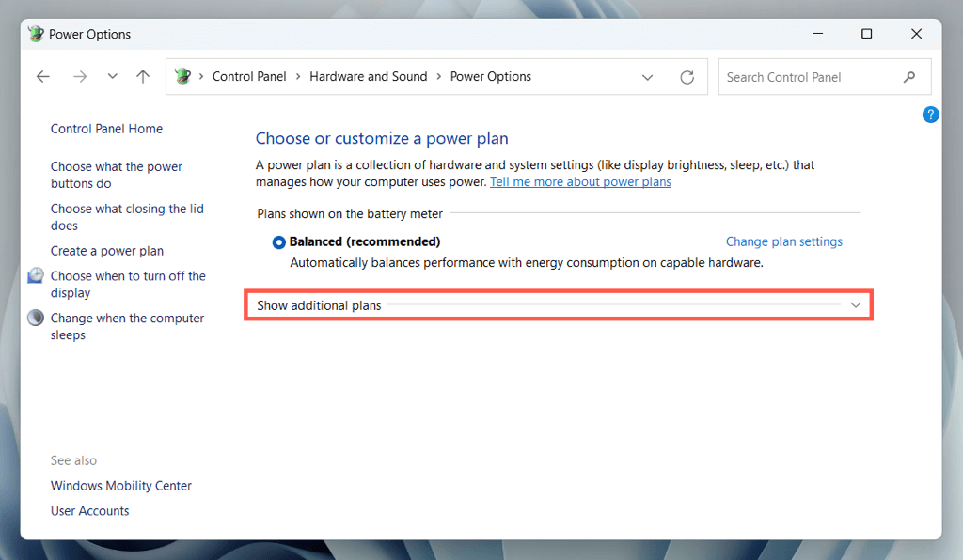Image resolution: width=963 pixels, height=560 pixels.
Task: Open the recent locations chevron
Action: (x=112, y=77)
